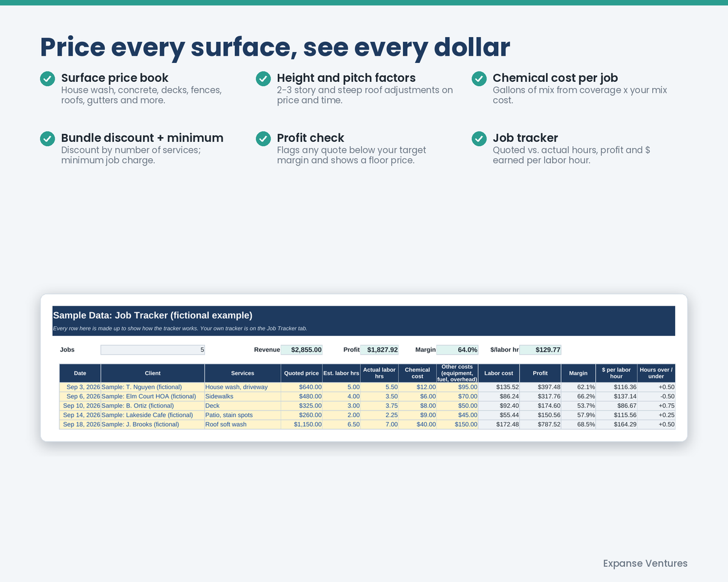Click the Patio, stain spots services cell

(243, 415)
